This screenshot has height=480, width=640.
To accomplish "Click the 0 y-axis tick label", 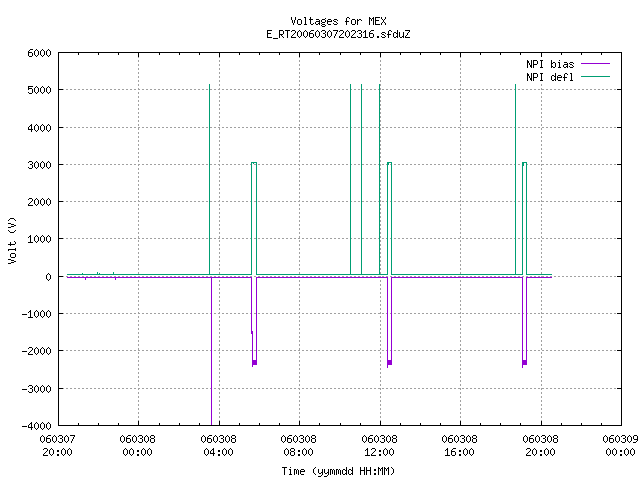I will [x=49, y=277].
